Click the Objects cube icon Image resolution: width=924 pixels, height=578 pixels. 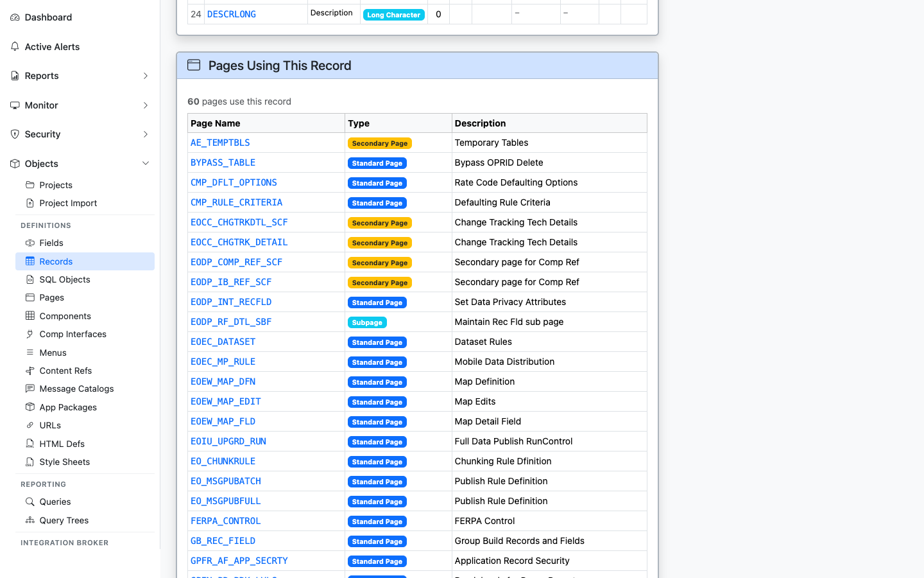pos(15,164)
